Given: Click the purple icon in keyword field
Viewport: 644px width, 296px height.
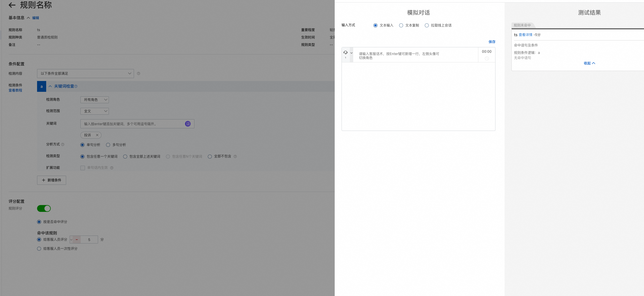Looking at the screenshot, I should pyautogui.click(x=188, y=123).
